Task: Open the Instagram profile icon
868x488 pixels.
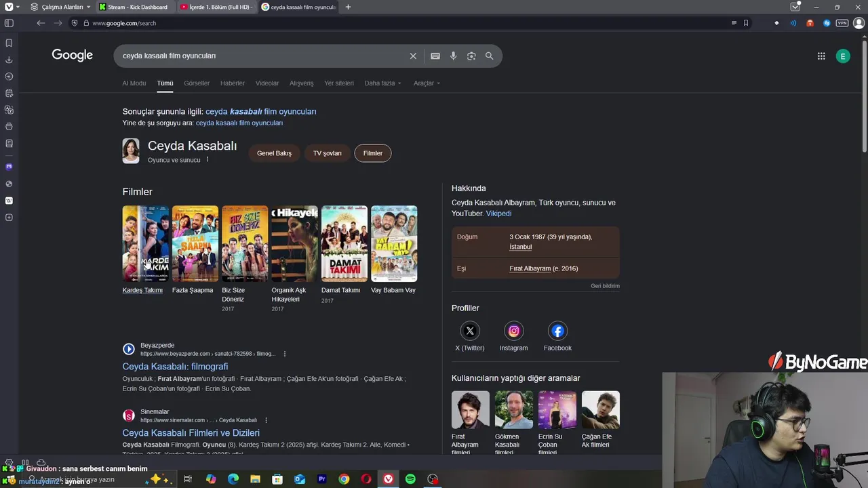Action: coord(514,331)
